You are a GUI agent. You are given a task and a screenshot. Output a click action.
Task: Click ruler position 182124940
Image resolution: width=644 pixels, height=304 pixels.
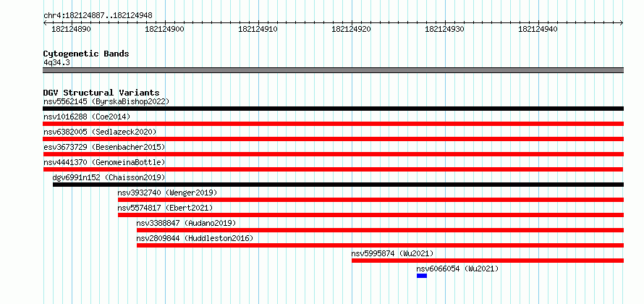(x=538, y=29)
